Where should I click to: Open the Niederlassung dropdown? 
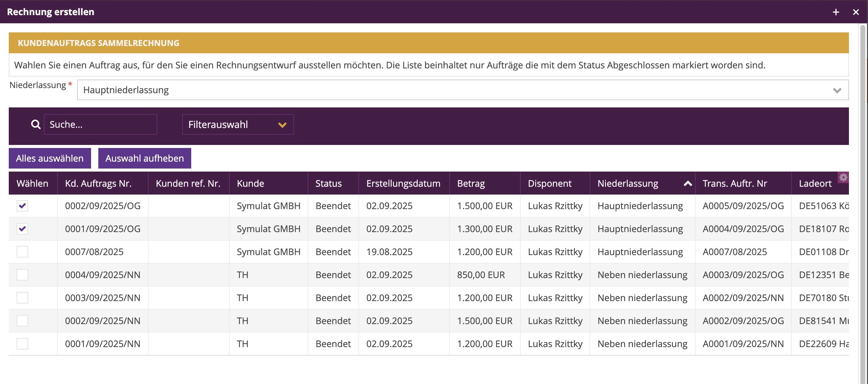(462, 90)
